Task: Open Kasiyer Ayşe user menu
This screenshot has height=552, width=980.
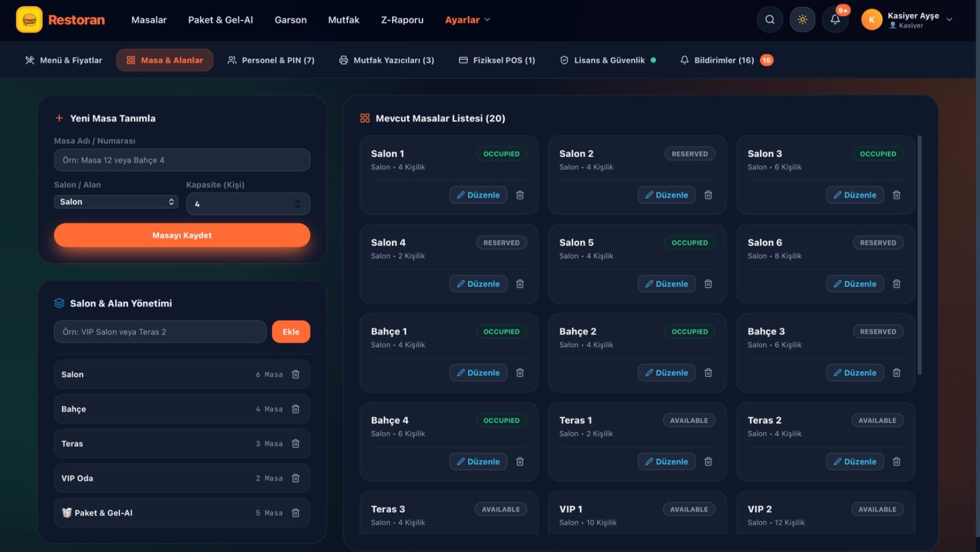Action: (x=907, y=20)
